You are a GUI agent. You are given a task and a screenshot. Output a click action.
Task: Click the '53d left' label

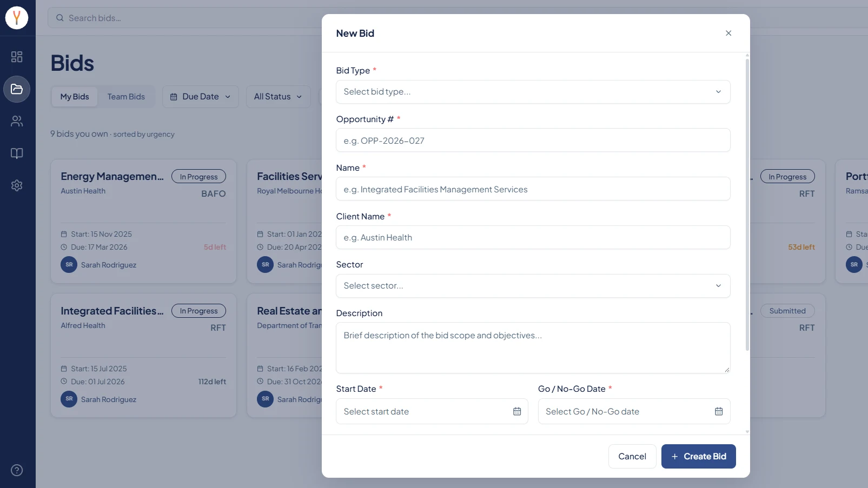pyautogui.click(x=801, y=247)
